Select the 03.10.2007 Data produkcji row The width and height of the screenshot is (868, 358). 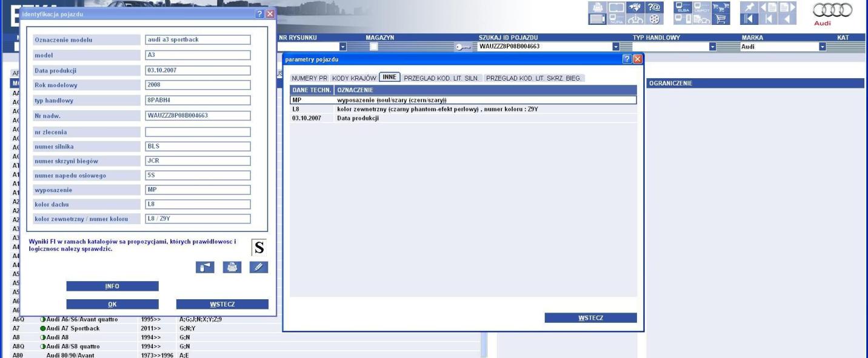[463, 118]
